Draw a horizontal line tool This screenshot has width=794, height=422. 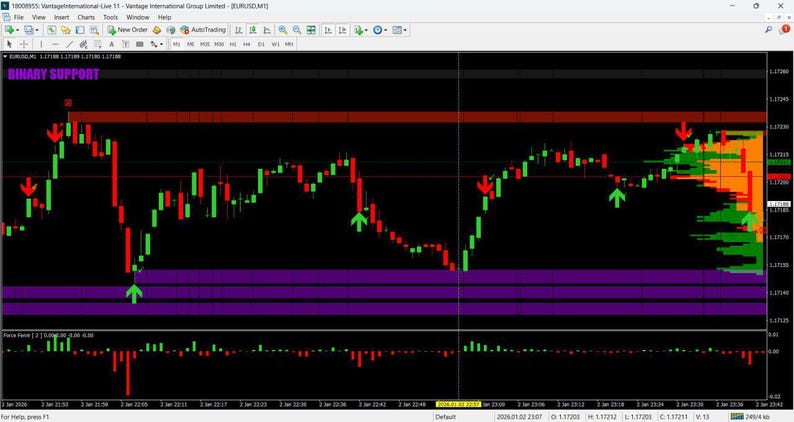tap(56, 44)
